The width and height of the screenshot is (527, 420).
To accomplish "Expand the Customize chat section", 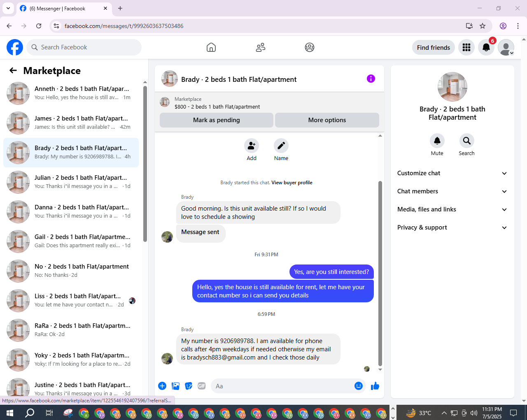I will click(x=452, y=173).
